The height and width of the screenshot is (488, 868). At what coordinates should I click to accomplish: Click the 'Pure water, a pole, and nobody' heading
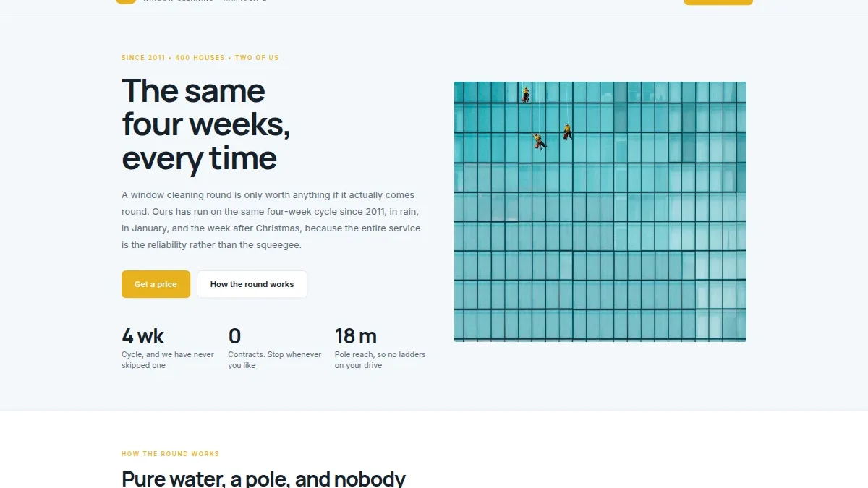[263, 479]
